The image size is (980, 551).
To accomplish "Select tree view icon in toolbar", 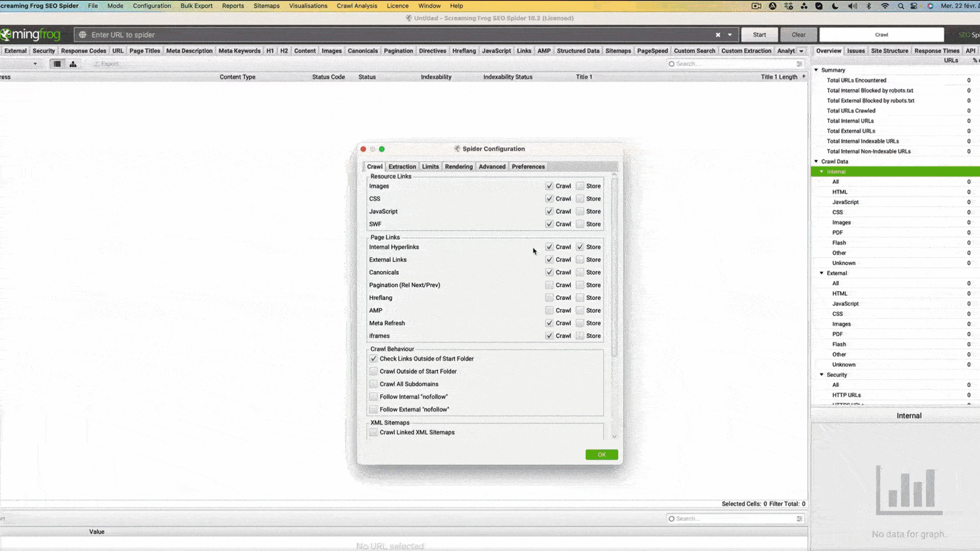I will coord(73,64).
